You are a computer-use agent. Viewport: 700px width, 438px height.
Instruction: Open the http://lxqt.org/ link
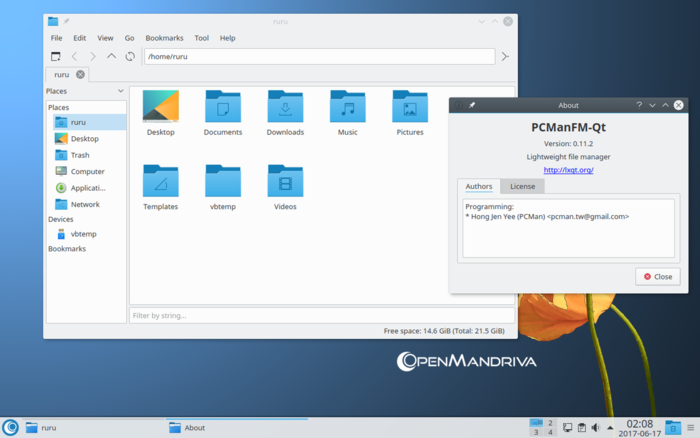(x=568, y=170)
